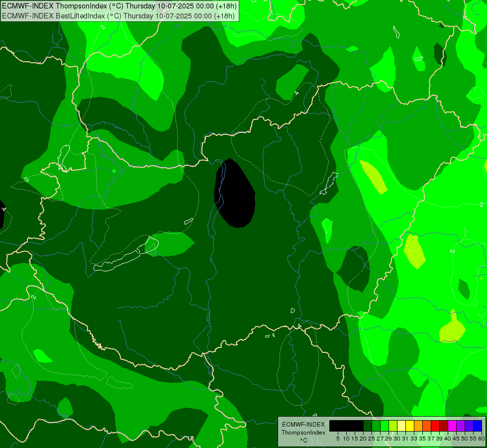Pick the lime 29-30 legend swatch
The image size is (487, 448).
[x=393, y=426]
